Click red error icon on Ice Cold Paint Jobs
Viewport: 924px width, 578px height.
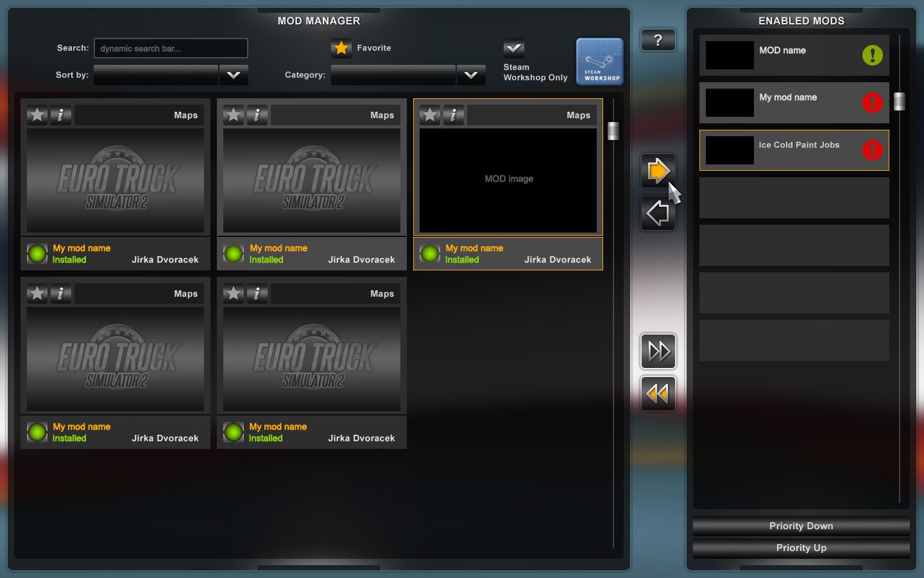click(x=873, y=150)
